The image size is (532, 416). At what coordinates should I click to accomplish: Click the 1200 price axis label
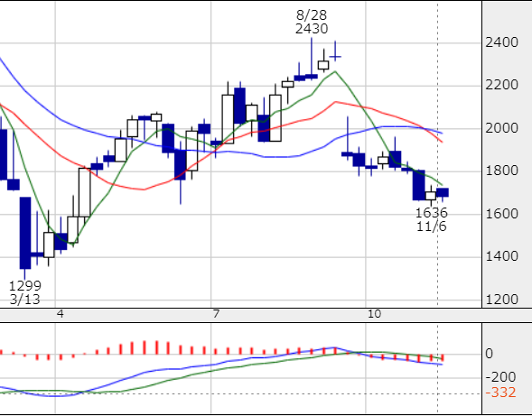502,300
